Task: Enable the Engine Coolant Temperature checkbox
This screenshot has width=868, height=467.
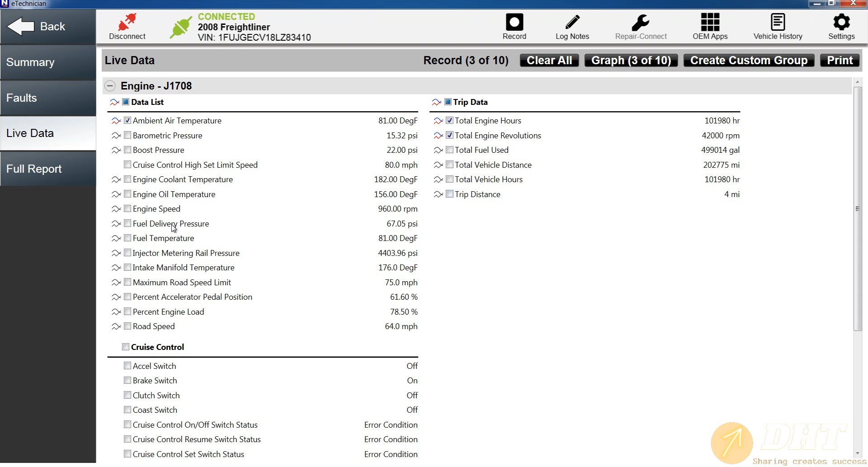Action: (127, 179)
